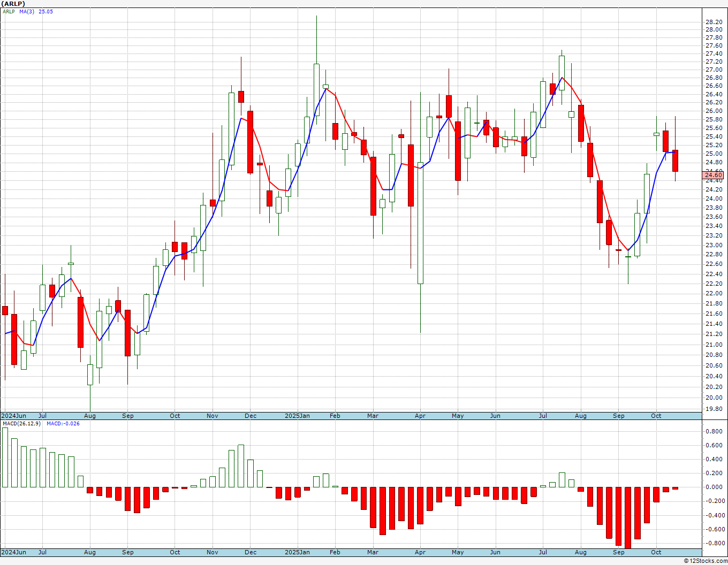Select Mar on the MACD panel date axis
This screenshot has height=565, width=728.
click(373, 552)
